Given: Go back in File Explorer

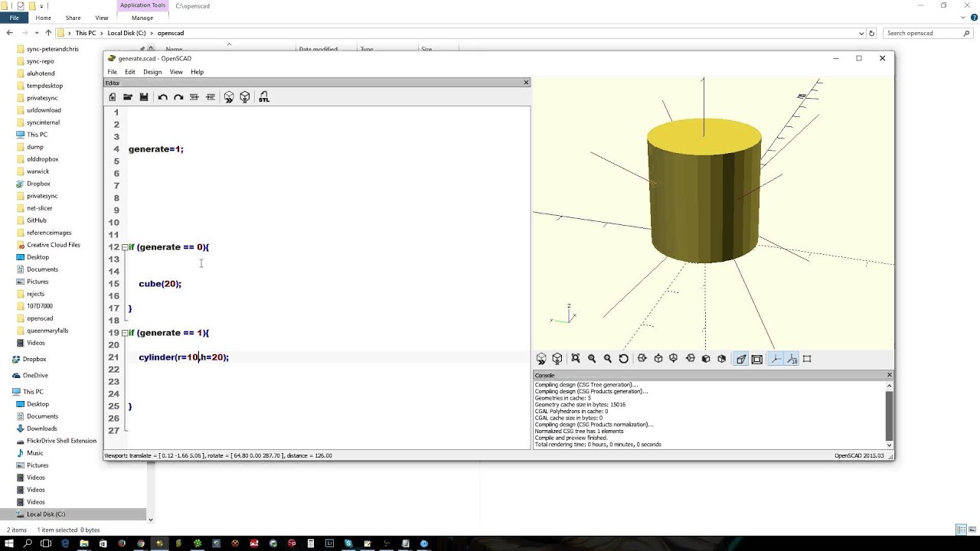Looking at the screenshot, I should click(x=9, y=33).
